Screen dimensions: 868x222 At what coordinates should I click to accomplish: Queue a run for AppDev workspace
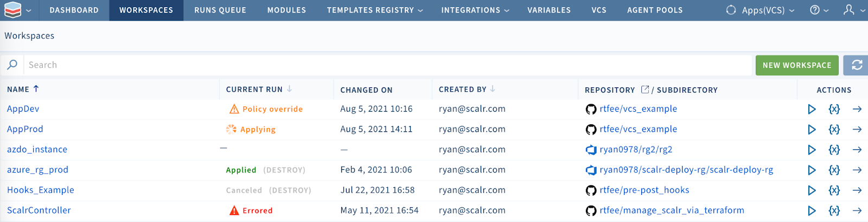pyautogui.click(x=812, y=109)
